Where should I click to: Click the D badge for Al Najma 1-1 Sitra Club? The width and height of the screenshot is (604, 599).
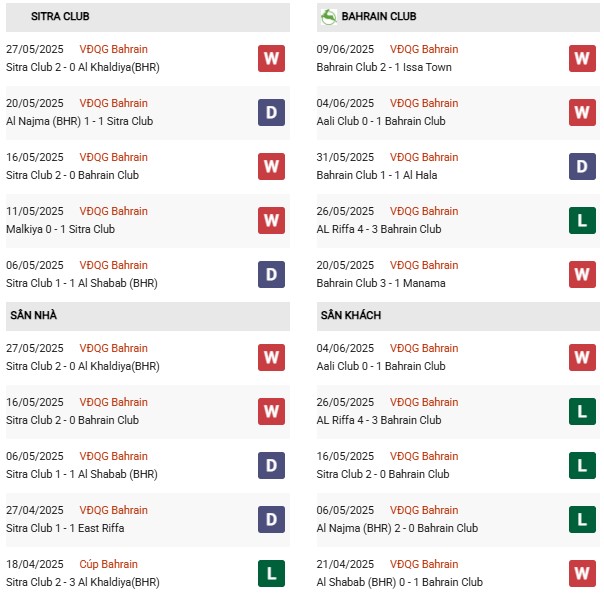click(x=271, y=112)
